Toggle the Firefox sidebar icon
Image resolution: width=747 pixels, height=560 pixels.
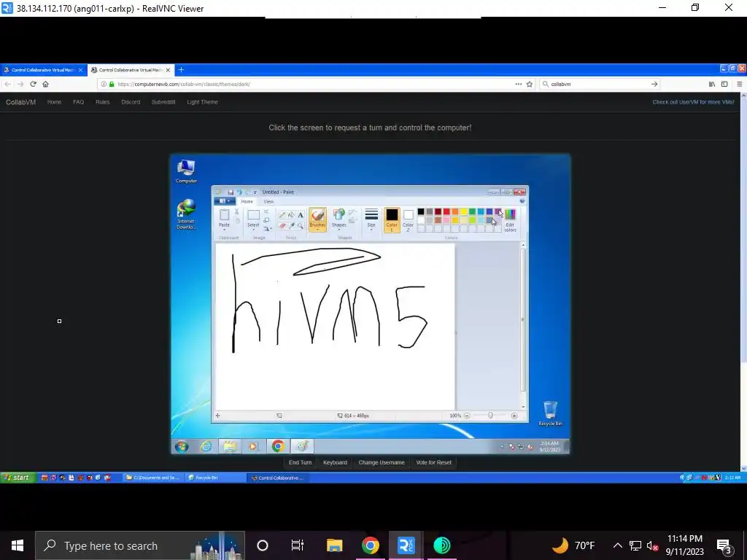tap(724, 84)
